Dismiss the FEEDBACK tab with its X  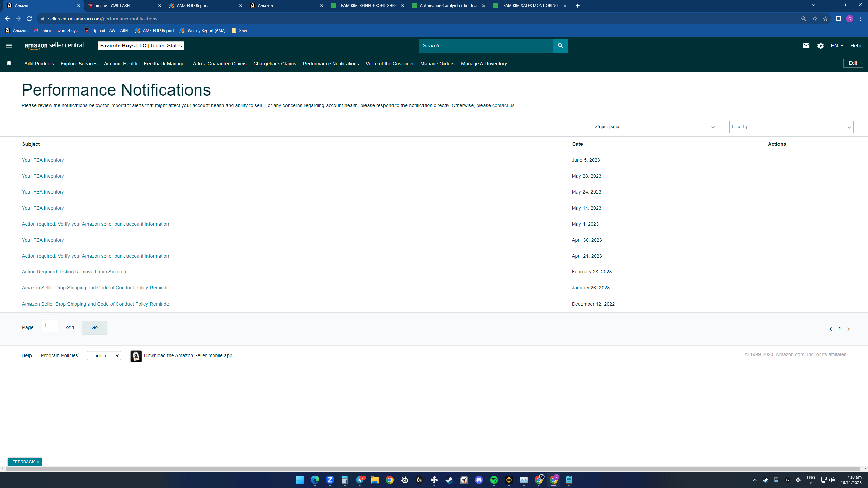coord(38,462)
